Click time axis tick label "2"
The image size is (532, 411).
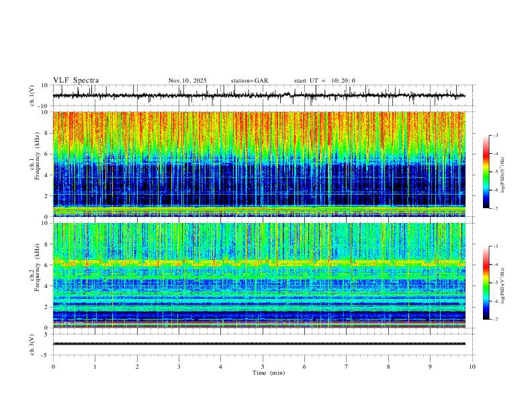click(x=137, y=367)
